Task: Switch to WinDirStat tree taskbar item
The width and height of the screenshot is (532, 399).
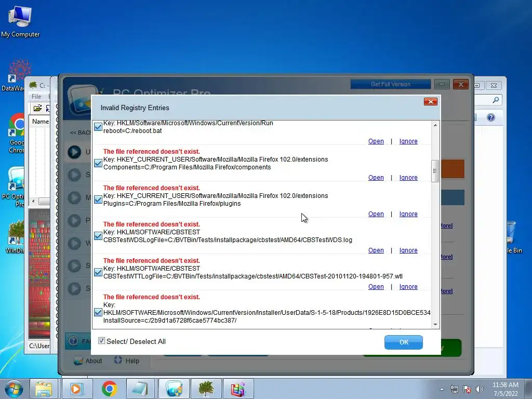Action: [x=206, y=389]
